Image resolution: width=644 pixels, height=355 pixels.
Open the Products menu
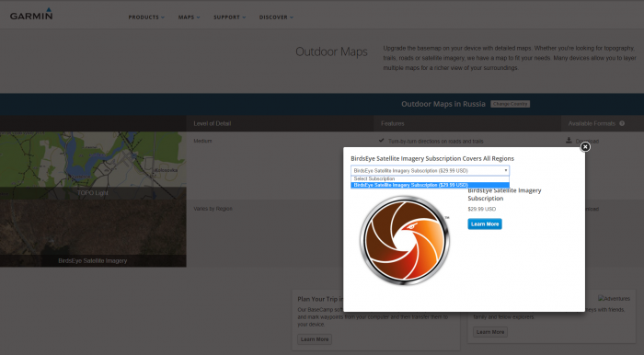(x=146, y=17)
